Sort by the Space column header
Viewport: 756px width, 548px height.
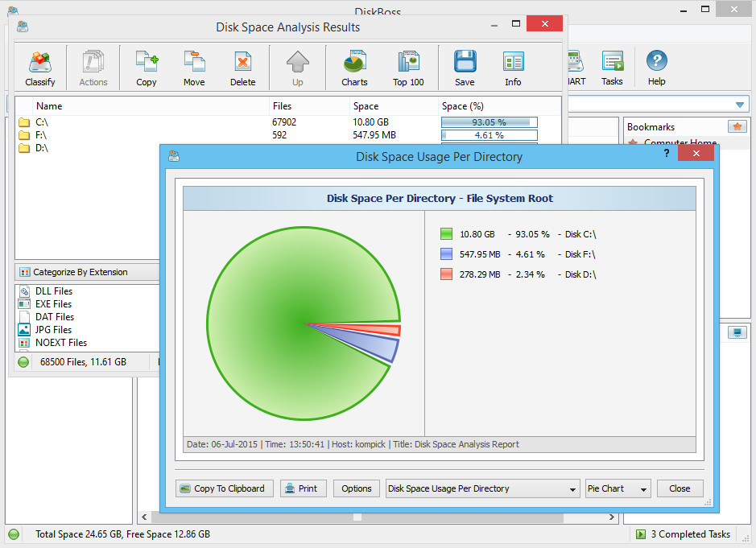click(x=366, y=106)
